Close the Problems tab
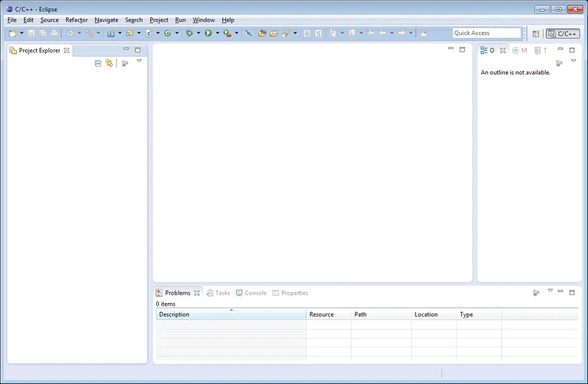 197,293
